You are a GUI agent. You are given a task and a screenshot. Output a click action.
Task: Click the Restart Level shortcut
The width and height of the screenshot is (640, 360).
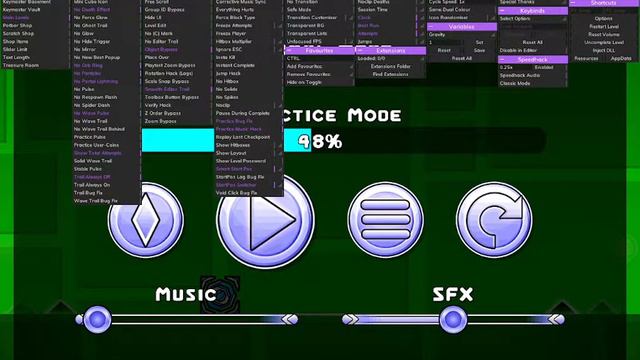pos(604,27)
